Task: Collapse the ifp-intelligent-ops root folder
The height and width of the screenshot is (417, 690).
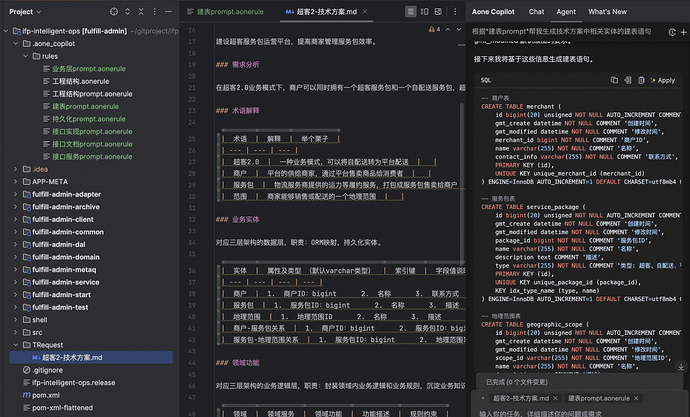Action: 6,31
